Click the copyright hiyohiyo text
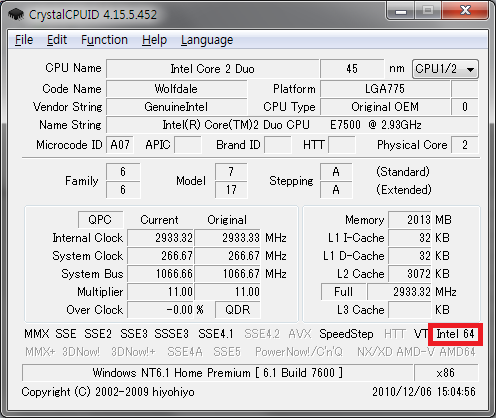The height and width of the screenshot is (418, 496). pos(108,392)
